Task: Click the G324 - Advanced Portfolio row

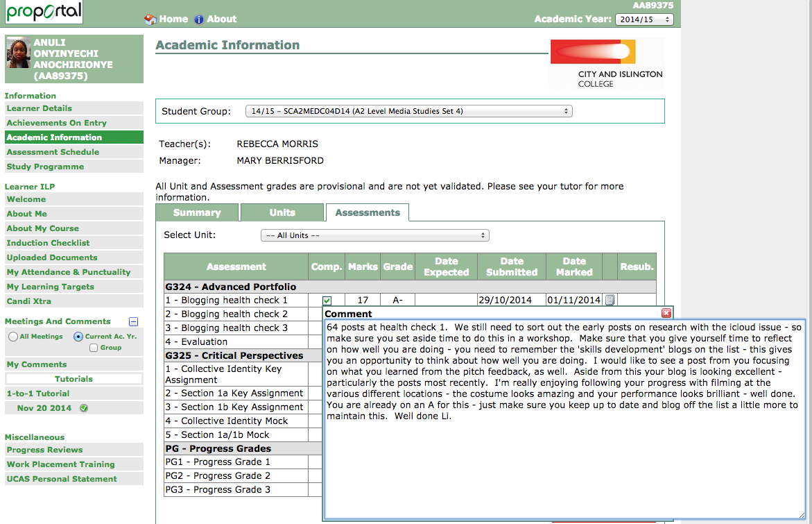Action: tap(410, 287)
